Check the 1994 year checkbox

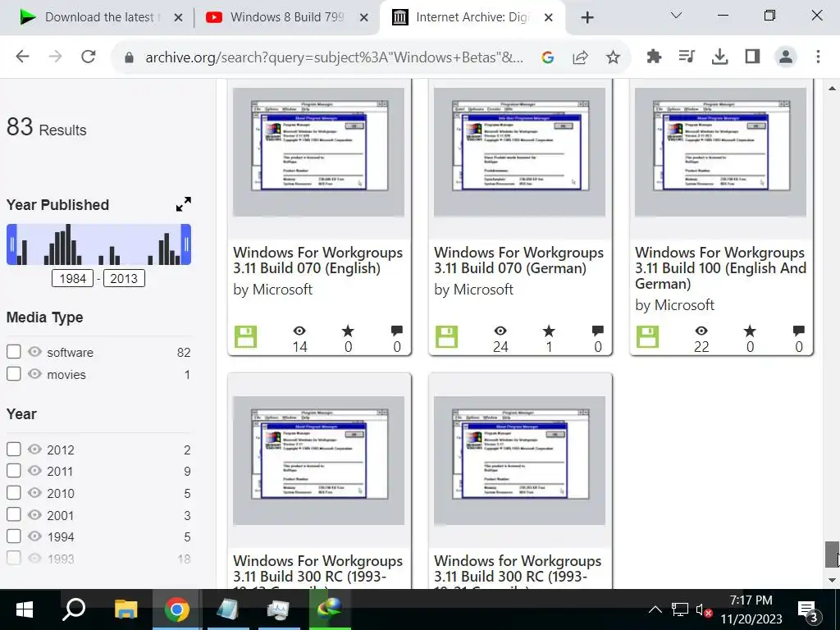[x=14, y=536]
